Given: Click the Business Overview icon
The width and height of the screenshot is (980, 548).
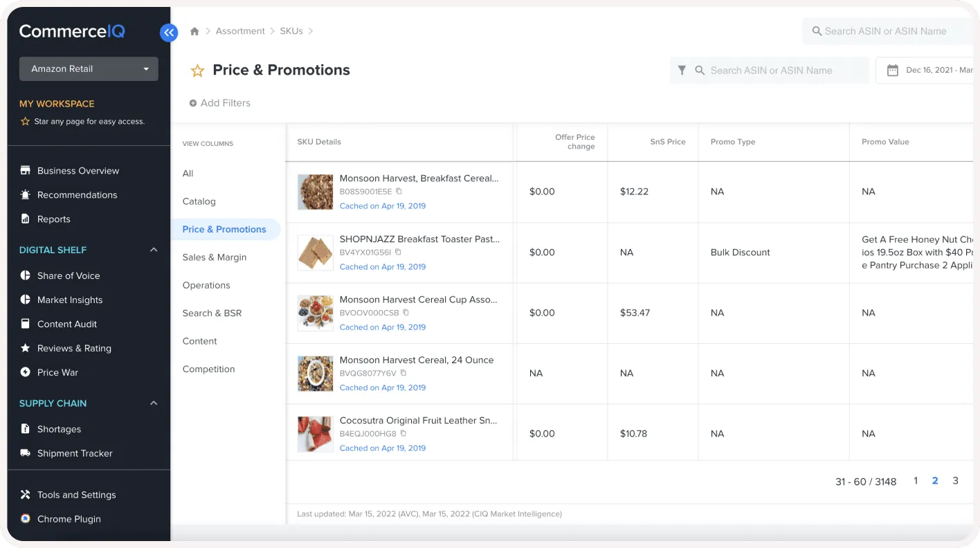Looking at the screenshot, I should [x=26, y=170].
